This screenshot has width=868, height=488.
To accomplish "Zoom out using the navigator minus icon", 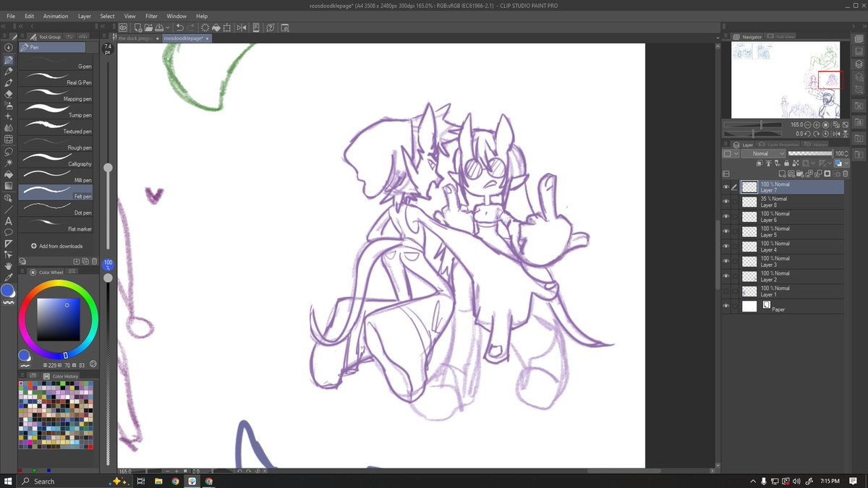I will pos(809,124).
